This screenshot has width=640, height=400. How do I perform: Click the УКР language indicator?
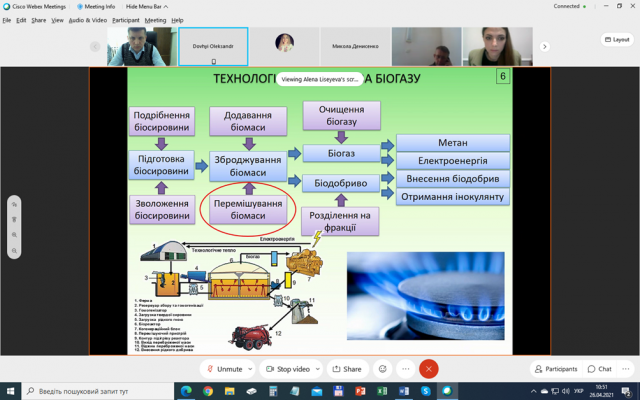click(x=578, y=391)
